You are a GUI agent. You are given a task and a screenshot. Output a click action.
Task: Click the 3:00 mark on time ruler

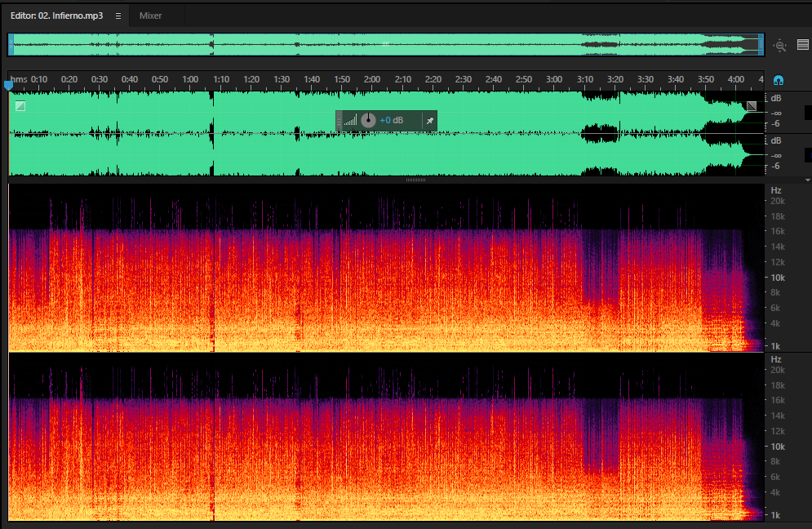coord(554,79)
